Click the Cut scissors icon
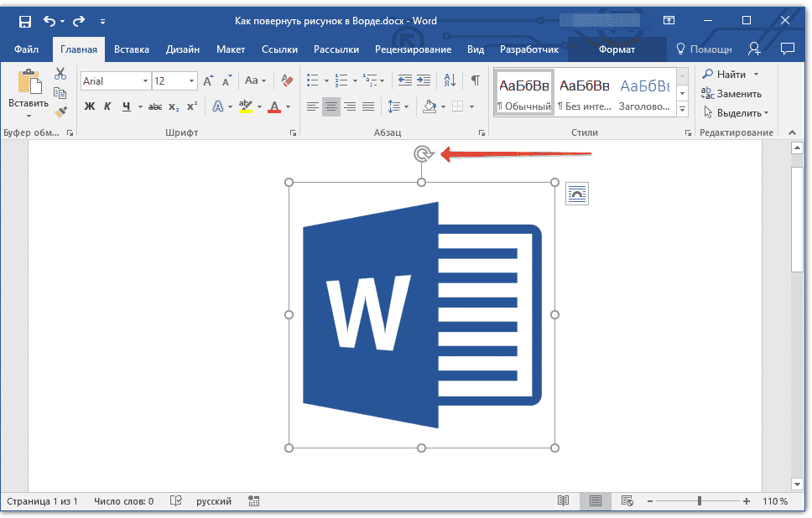Image resolution: width=812 pixels, height=518 pixels. [x=60, y=75]
